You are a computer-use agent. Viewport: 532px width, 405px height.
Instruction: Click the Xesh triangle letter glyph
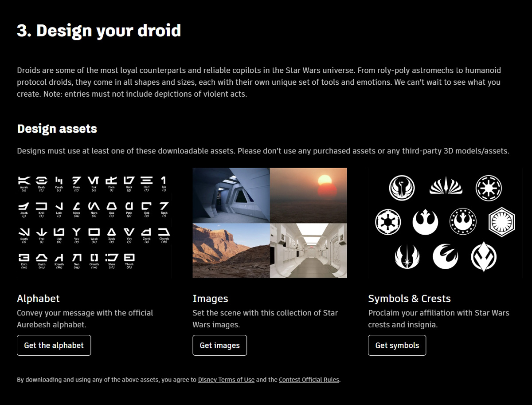pos(111,232)
